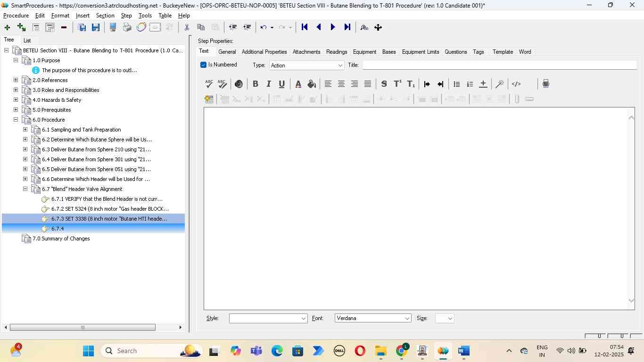Open the Insert menu

(x=83, y=16)
